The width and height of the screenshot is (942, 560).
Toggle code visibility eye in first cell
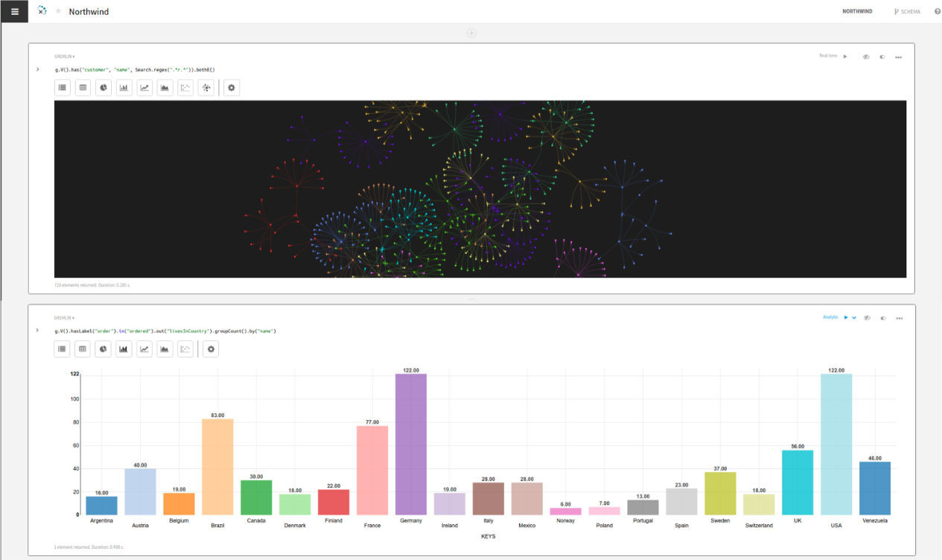click(x=866, y=57)
